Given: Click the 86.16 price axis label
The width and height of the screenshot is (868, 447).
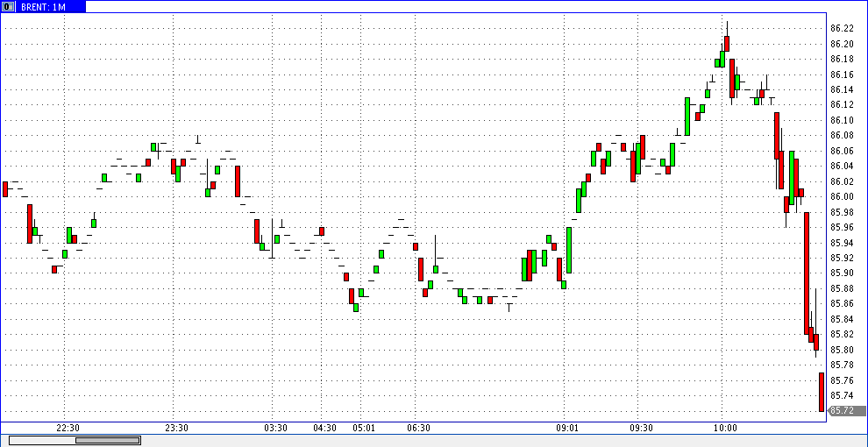Looking at the screenshot, I should point(842,74).
